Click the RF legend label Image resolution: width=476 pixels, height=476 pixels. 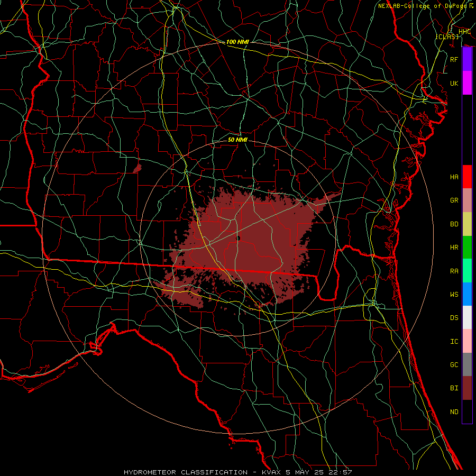(454, 59)
